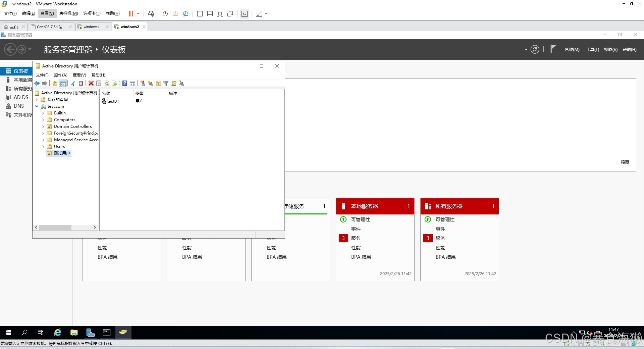Expand the 保存的查询 tree node
This screenshot has width=644, height=349.
[37, 100]
